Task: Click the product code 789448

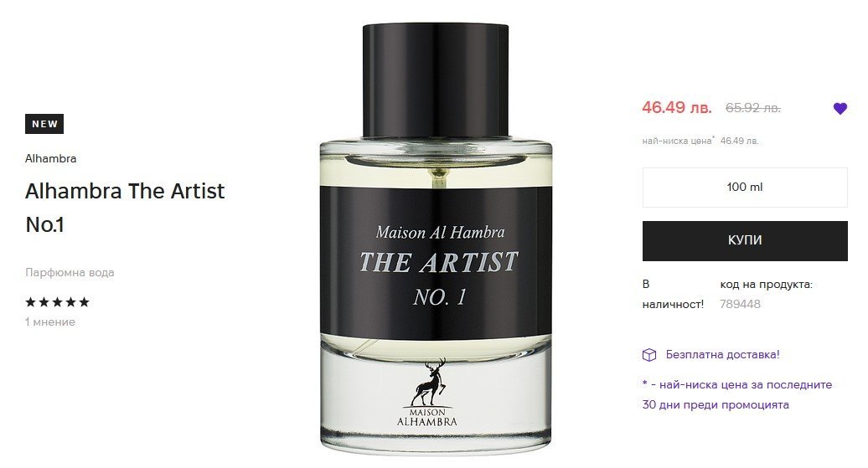Action: click(740, 304)
